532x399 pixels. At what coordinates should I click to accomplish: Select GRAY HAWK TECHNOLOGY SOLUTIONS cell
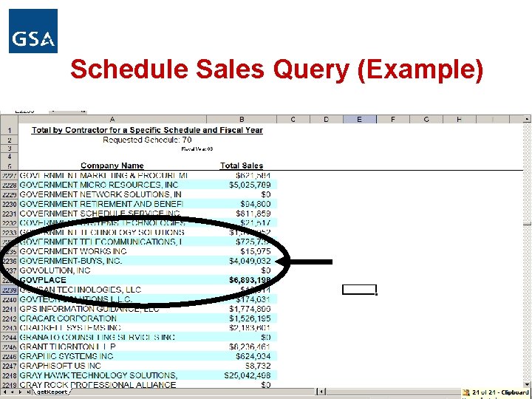click(112, 375)
